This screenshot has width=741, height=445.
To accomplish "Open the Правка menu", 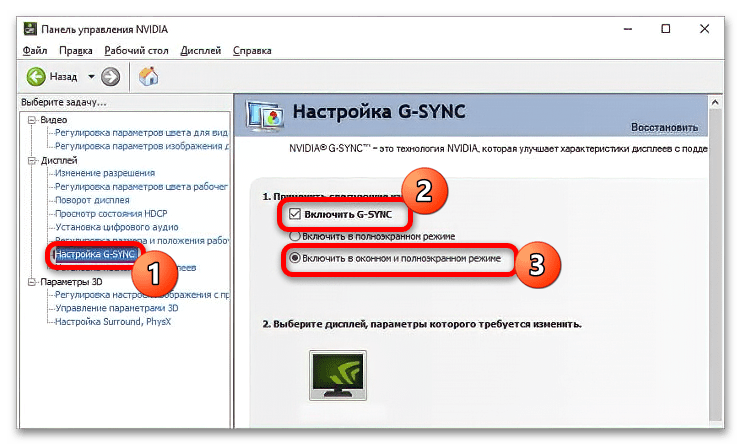I will click(x=76, y=51).
